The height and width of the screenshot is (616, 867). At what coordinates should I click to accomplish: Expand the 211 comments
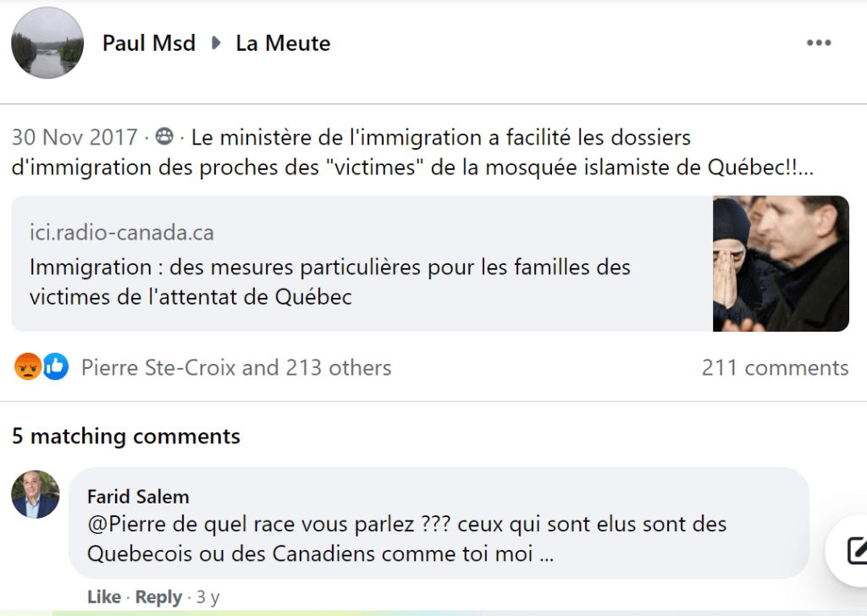775,367
